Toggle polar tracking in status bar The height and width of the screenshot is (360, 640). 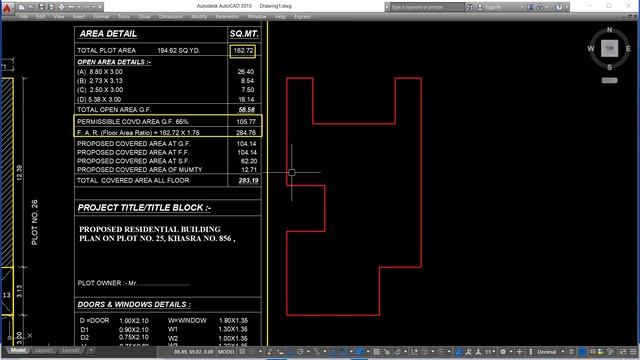300,351
